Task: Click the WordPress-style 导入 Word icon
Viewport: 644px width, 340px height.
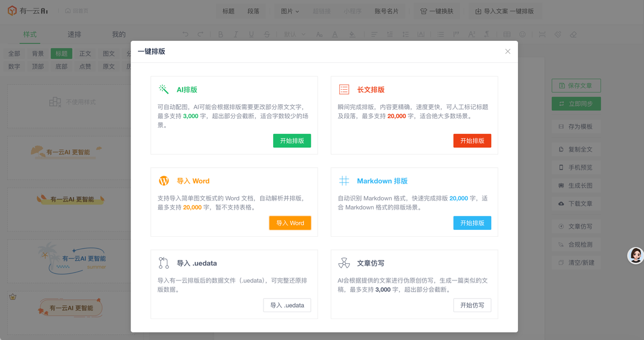Action: [x=164, y=181]
